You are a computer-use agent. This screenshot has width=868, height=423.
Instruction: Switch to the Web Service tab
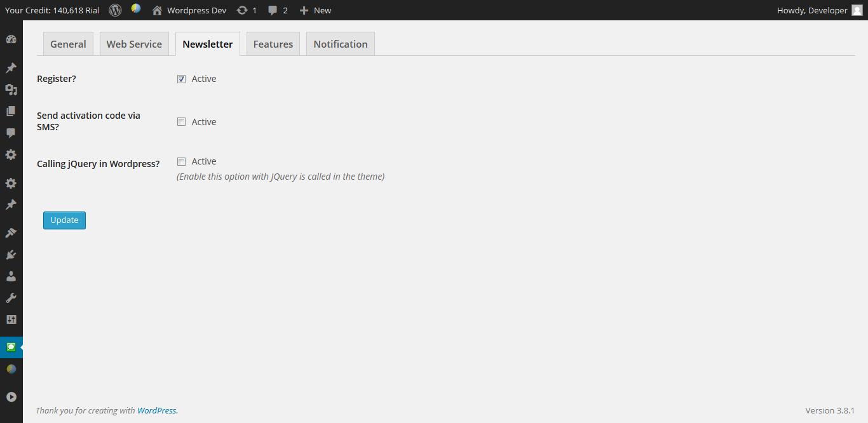(x=134, y=44)
